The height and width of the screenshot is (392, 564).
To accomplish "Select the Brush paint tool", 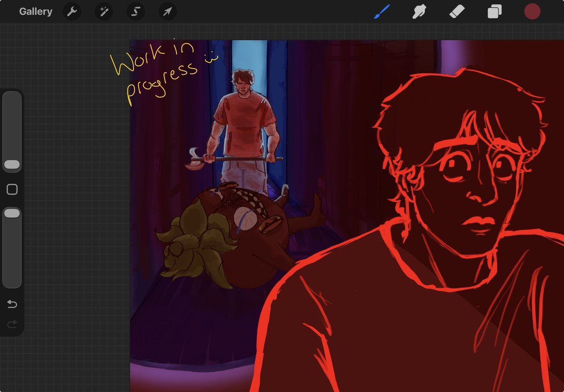I will click(x=382, y=11).
